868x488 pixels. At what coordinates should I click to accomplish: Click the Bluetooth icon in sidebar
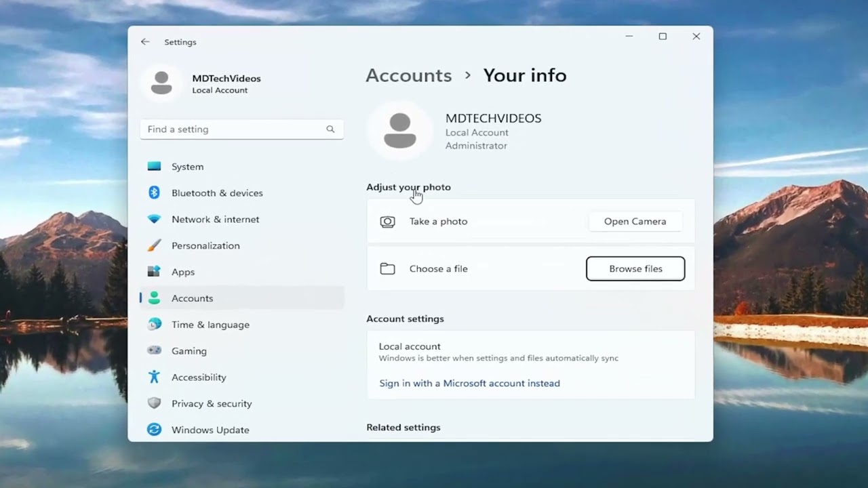pos(155,192)
